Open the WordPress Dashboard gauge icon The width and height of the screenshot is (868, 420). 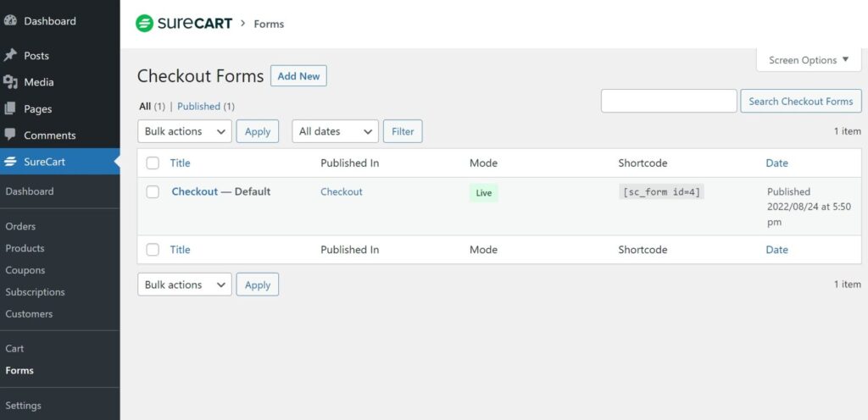point(10,21)
